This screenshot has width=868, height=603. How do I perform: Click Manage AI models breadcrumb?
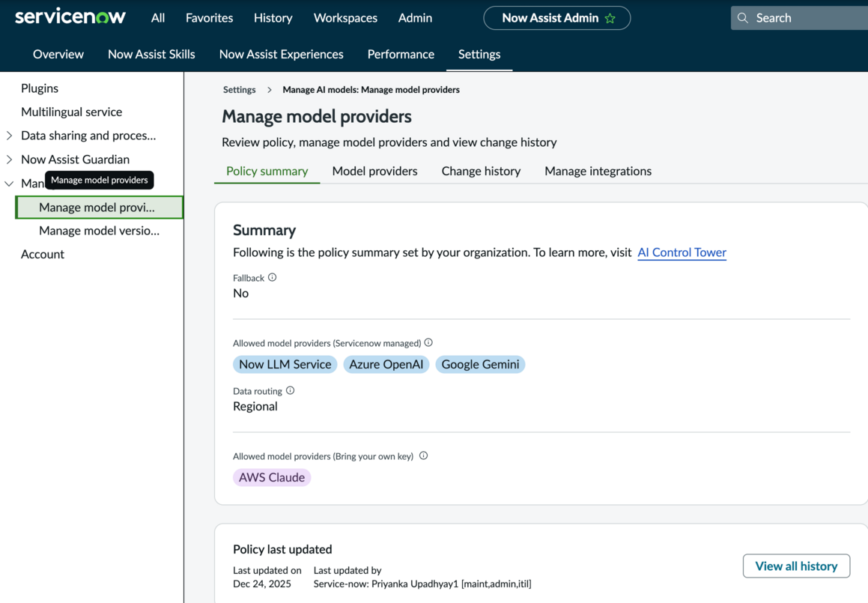tap(371, 90)
